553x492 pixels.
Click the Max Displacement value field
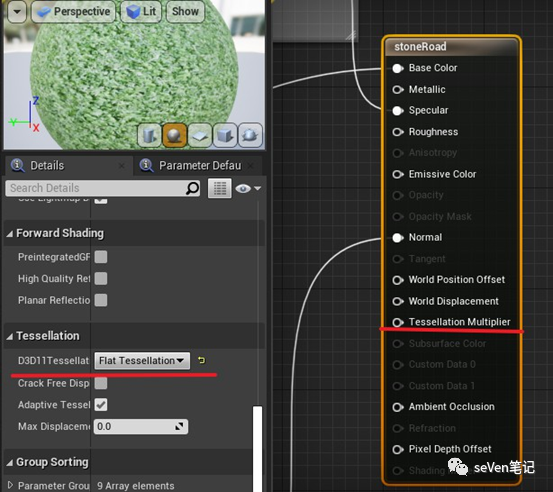click(x=140, y=426)
